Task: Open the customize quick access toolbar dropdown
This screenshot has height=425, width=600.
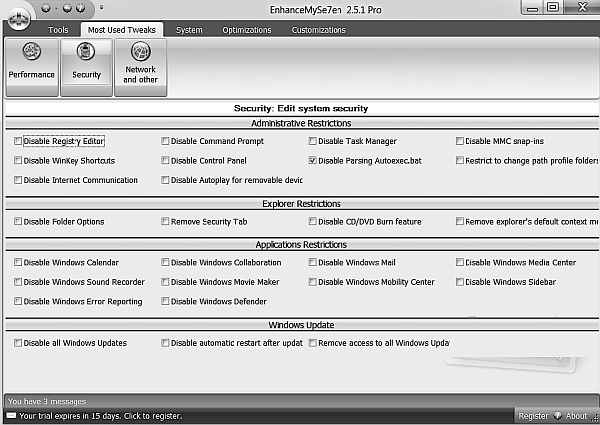Action: 101,7
